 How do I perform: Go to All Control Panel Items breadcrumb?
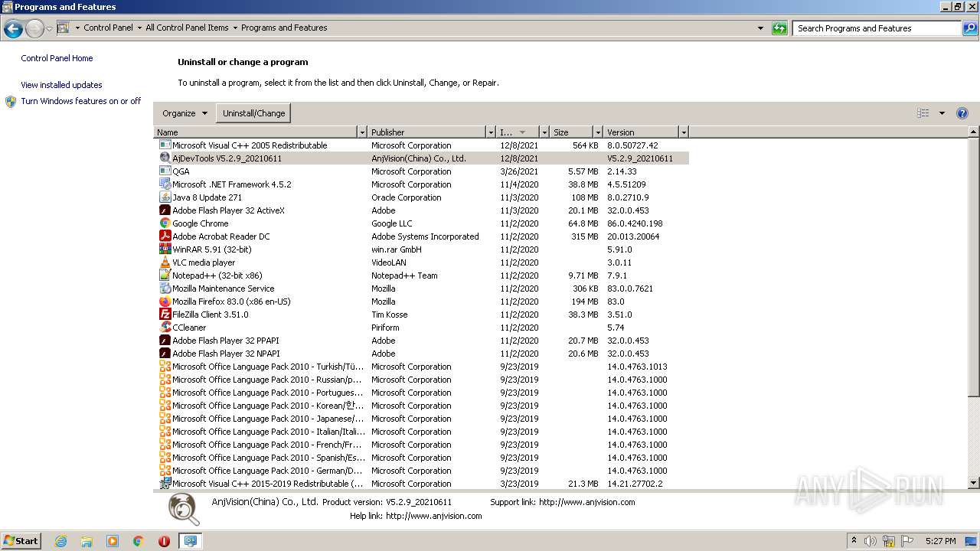[187, 28]
